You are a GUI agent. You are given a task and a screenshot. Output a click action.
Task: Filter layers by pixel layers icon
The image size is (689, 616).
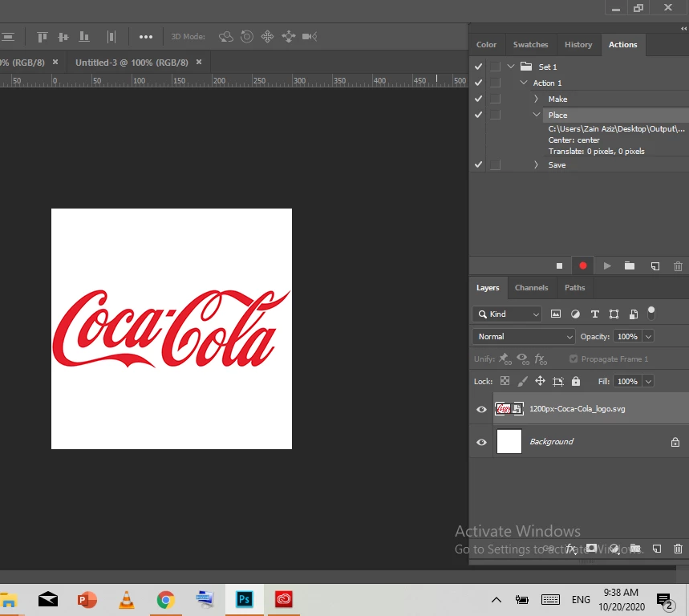(x=556, y=314)
